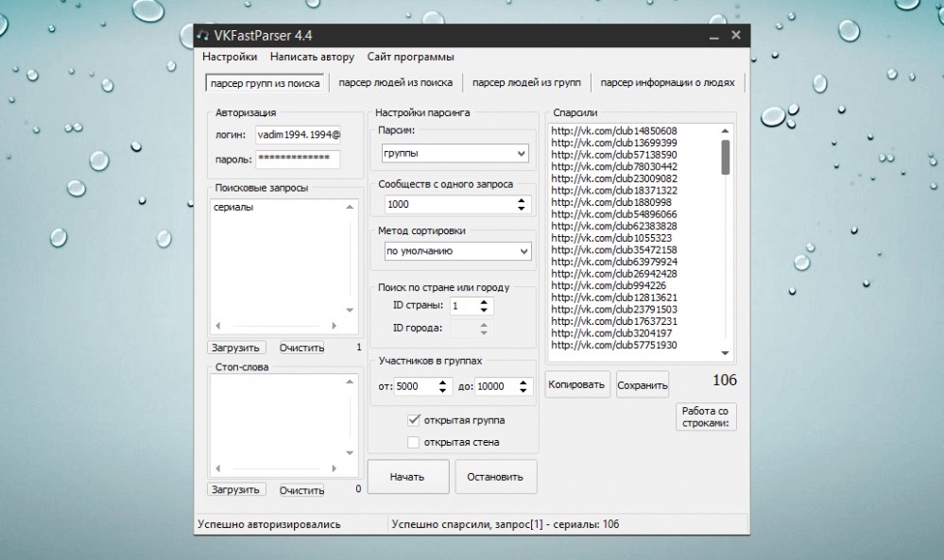Click the до 10000 number field

(x=495, y=386)
